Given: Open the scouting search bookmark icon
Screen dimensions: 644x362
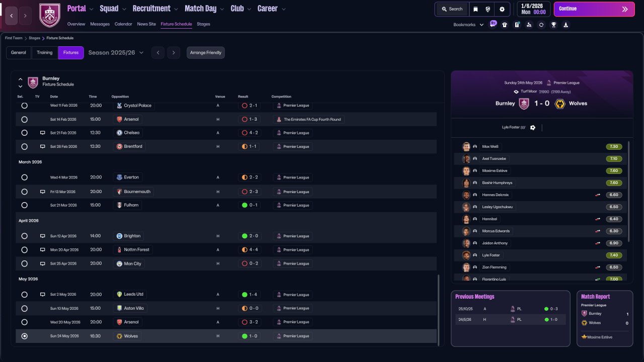Looking at the screenshot, I should coord(529,25).
